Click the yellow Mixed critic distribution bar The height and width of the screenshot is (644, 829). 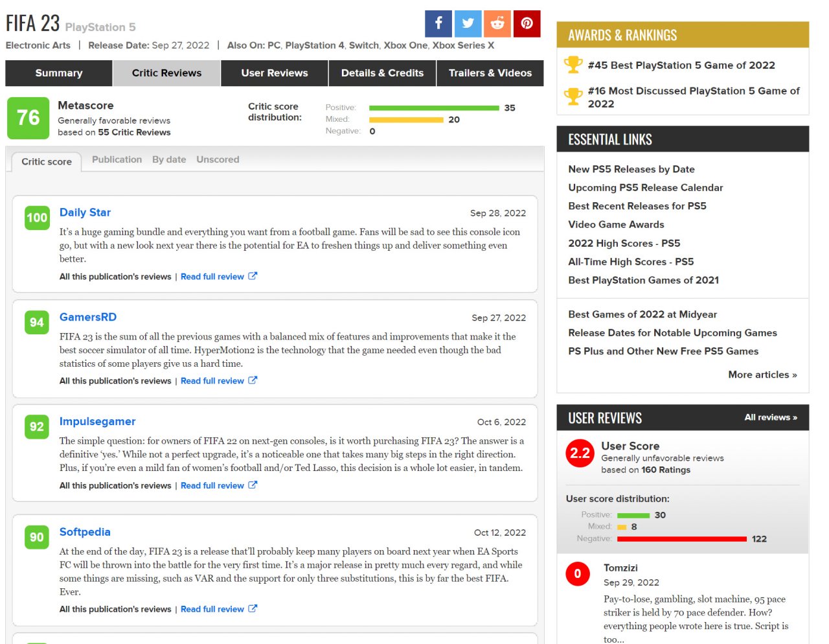click(x=406, y=120)
